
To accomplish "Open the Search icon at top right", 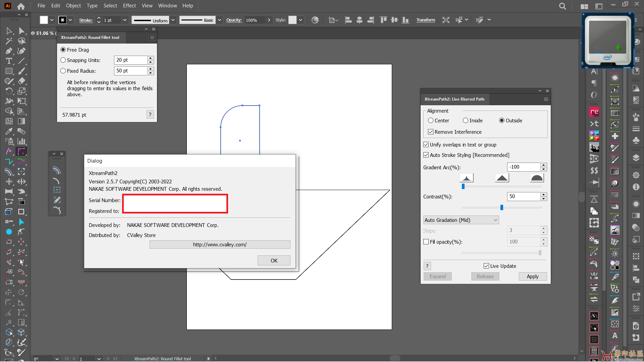I will click(x=562, y=6).
